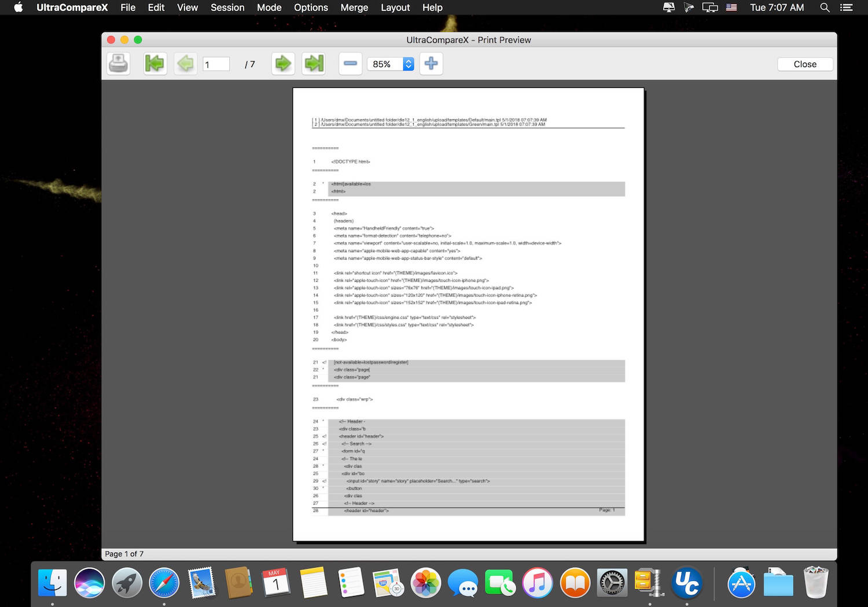Click the printer icon in the toolbar

coord(119,64)
